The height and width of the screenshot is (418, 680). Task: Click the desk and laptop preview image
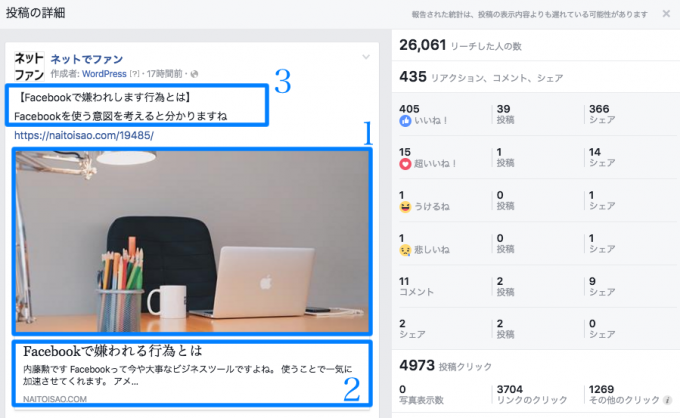pyautogui.click(x=192, y=242)
